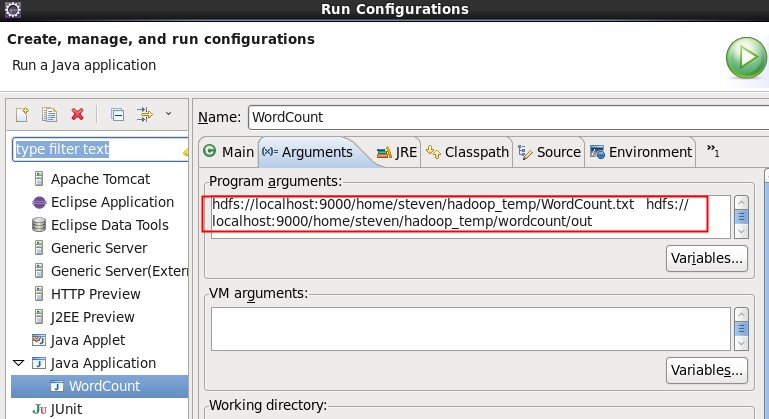Click the Eclipse gear icon in title bar
Screen dimensions: 769x419
(13, 9)
